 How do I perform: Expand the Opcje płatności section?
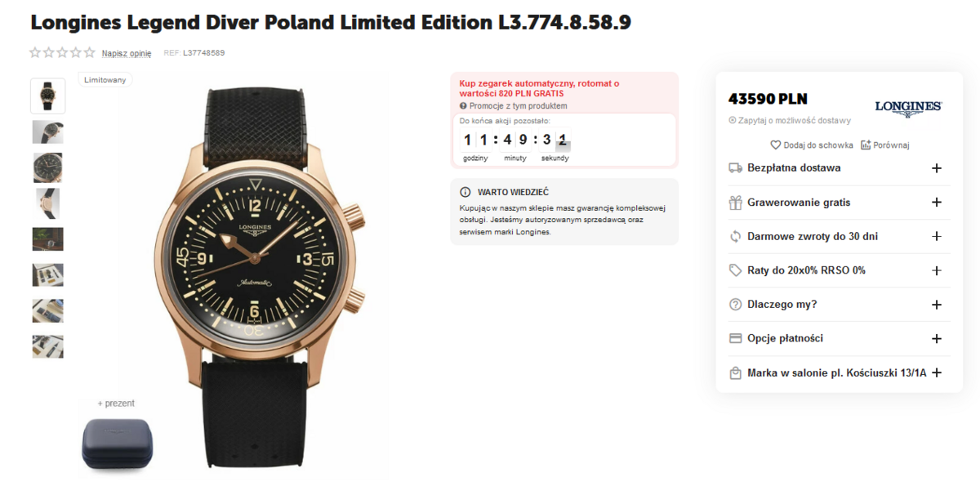coord(937,338)
